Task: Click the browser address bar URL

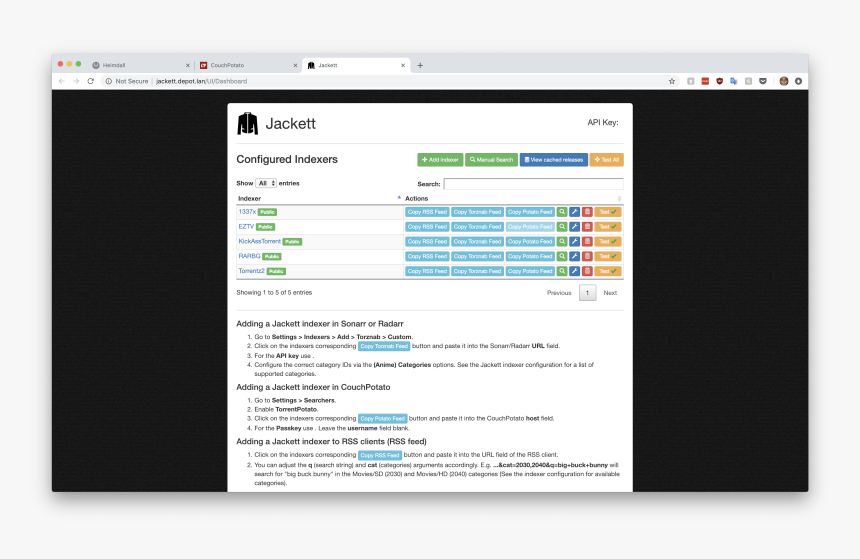Action: 202,81
